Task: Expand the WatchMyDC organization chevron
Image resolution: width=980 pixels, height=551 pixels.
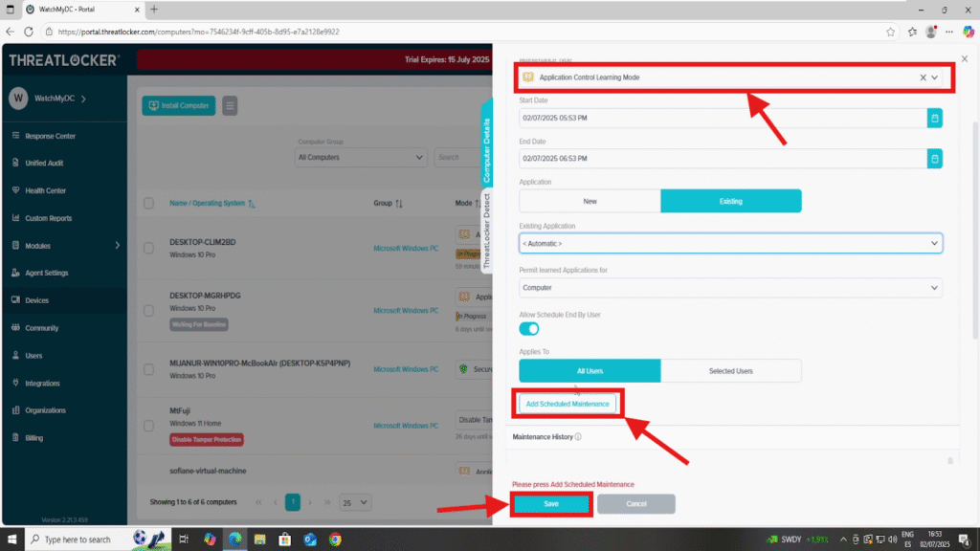Action: tap(84, 99)
